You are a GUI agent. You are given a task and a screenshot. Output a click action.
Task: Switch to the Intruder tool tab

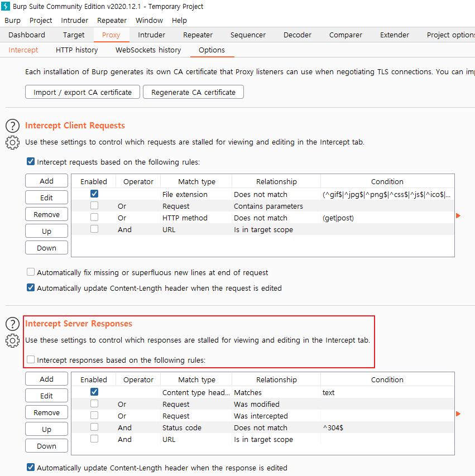(152, 35)
